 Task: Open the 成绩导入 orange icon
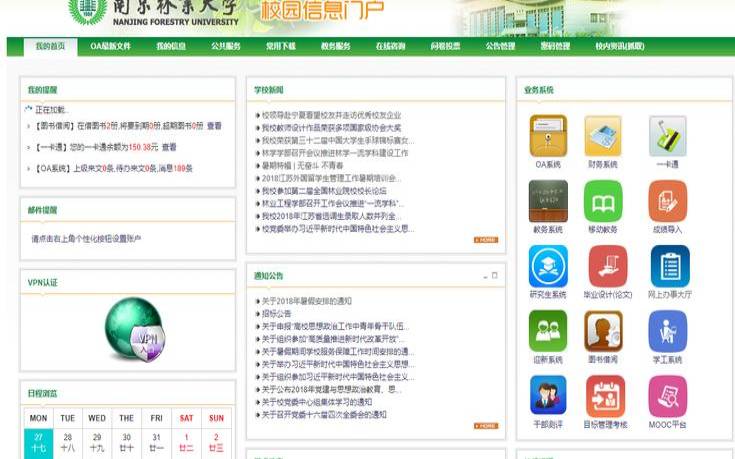point(668,201)
